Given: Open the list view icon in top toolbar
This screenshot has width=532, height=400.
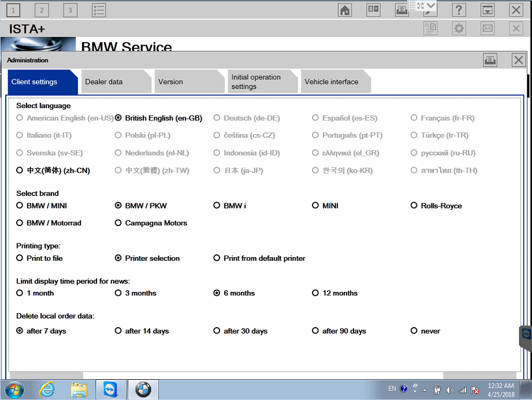Looking at the screenshot, I should pos(99,10).
